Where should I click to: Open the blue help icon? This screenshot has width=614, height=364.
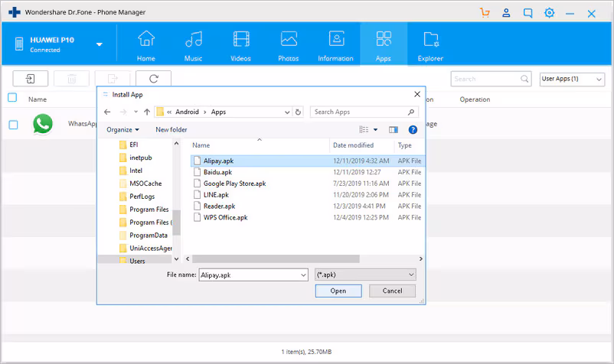point(413,130)
